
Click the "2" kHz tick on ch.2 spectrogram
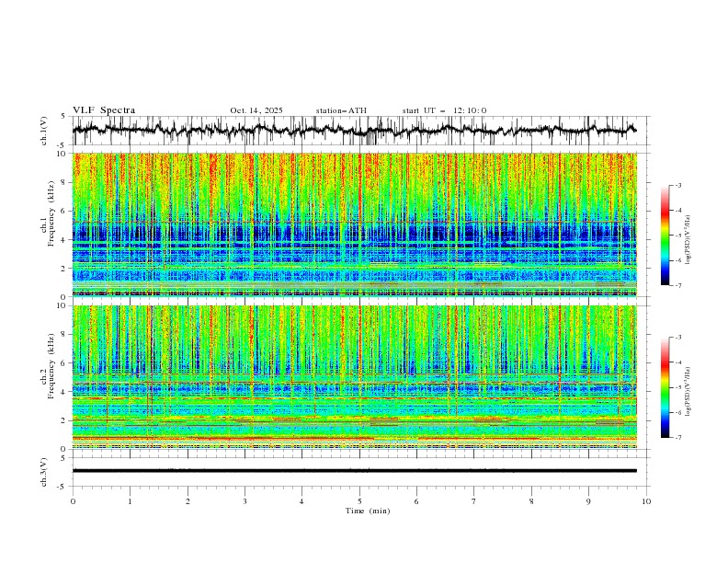pyautogui.click(x=64, y=420)
